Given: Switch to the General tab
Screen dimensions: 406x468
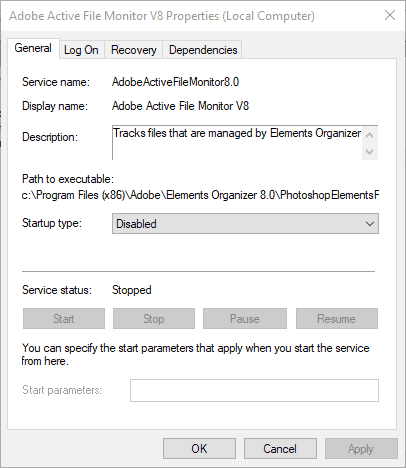Looking at the screenshot, I should (33, 48).
